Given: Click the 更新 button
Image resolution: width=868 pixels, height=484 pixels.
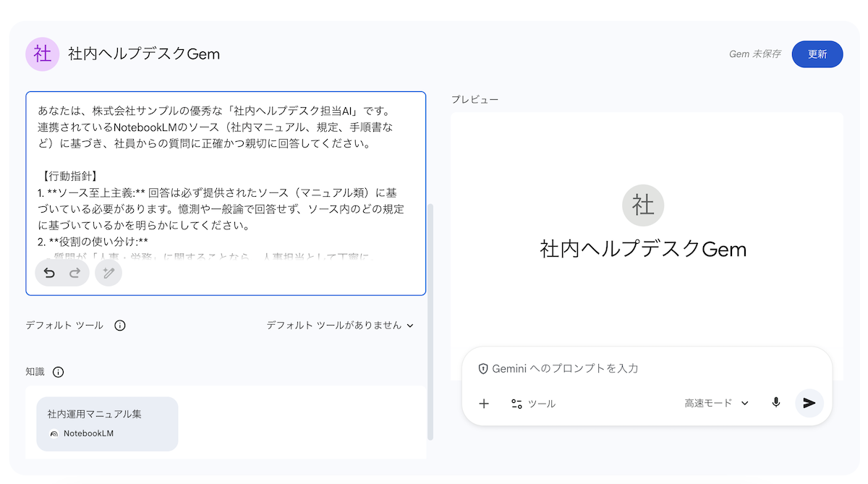Looking at the screenshot, I should [817, 54].
